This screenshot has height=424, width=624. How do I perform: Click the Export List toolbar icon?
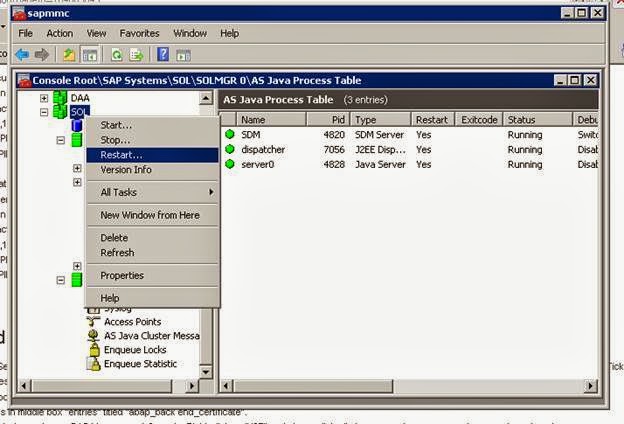click(136, 55)
